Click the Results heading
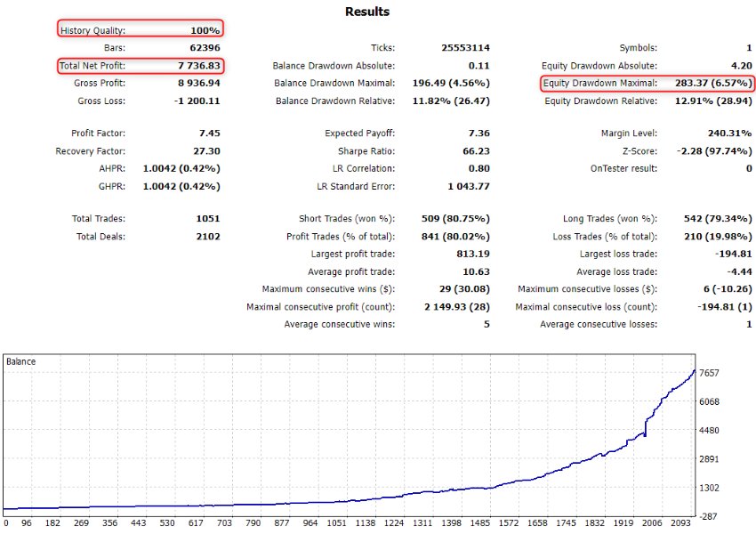 366,12
